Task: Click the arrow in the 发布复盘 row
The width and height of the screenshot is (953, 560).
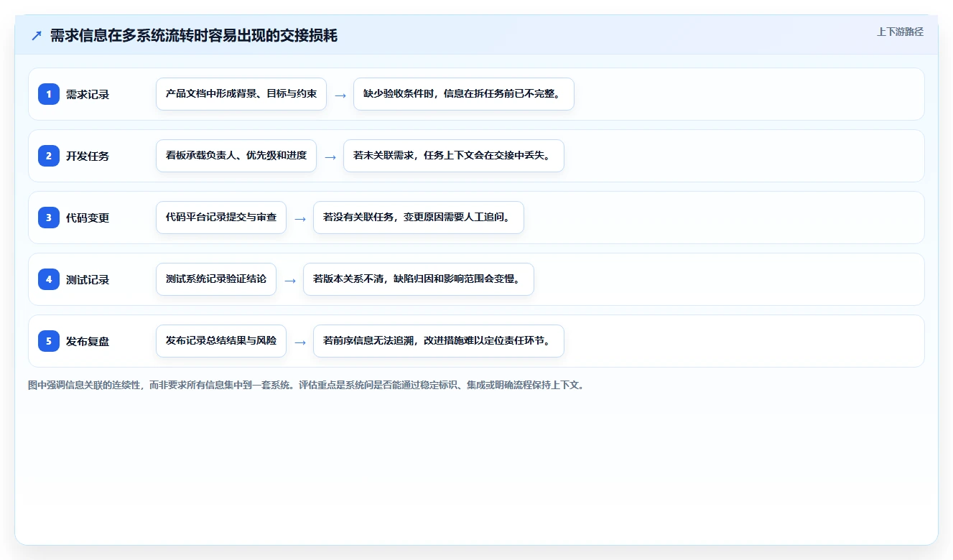Action: click(x=300, y=342)
